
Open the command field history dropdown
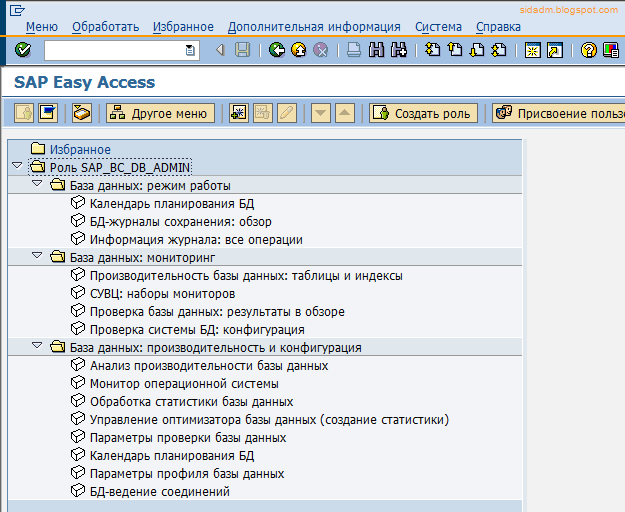(x=190, y=50)
